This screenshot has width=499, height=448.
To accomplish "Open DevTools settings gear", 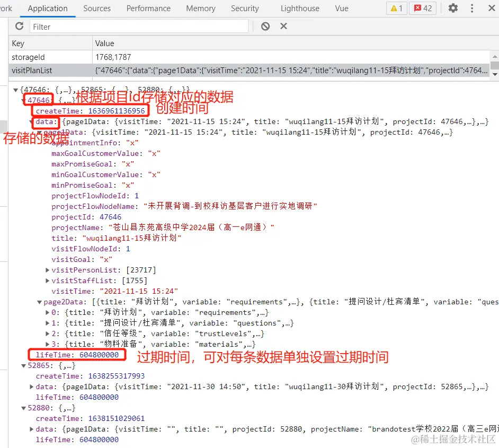I will tap(453, 8).
